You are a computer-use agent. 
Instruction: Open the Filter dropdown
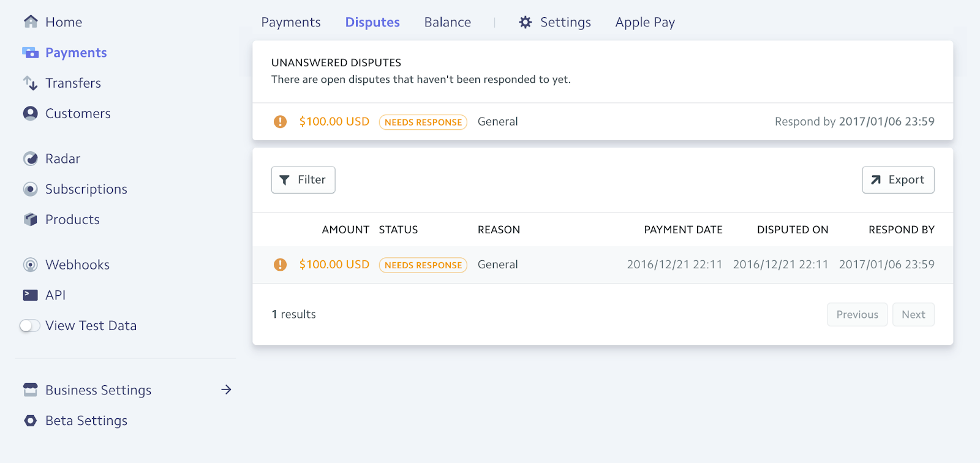click(303, 180)
